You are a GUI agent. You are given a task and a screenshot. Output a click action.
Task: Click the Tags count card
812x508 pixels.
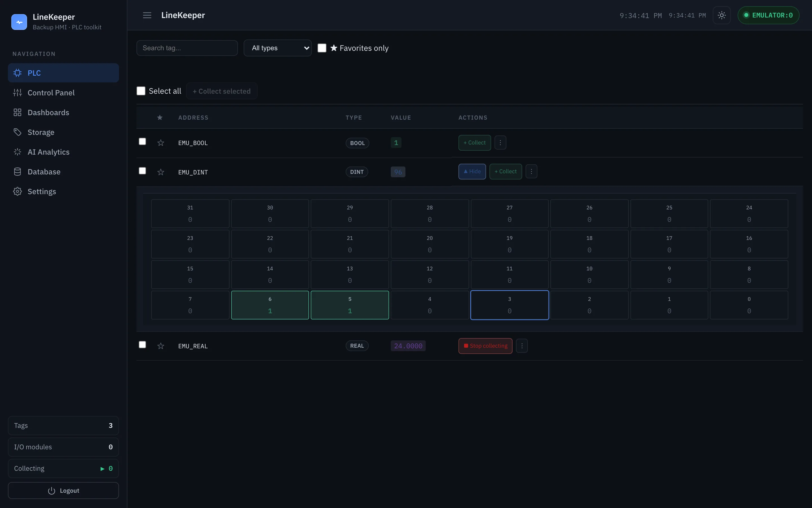tap(63, 425)
